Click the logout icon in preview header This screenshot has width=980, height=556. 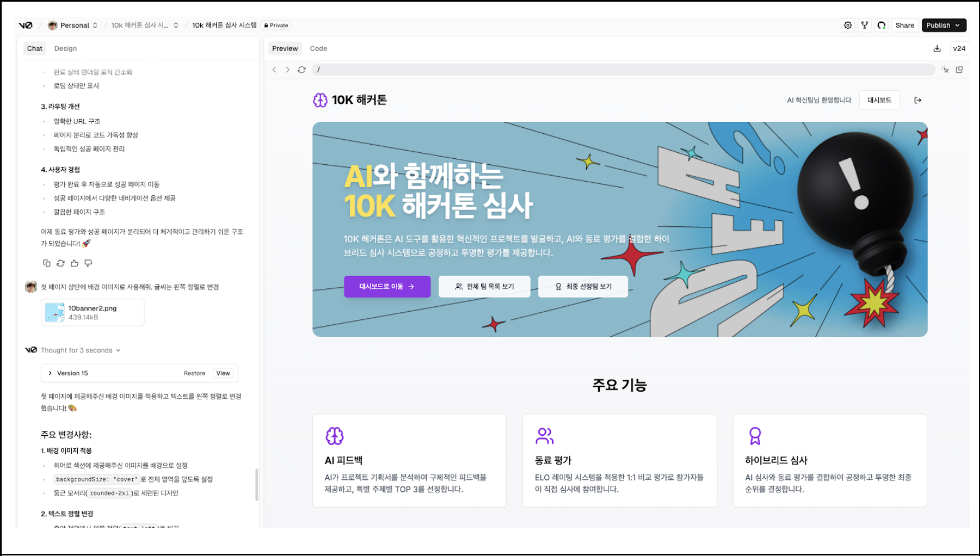(918, 100)
